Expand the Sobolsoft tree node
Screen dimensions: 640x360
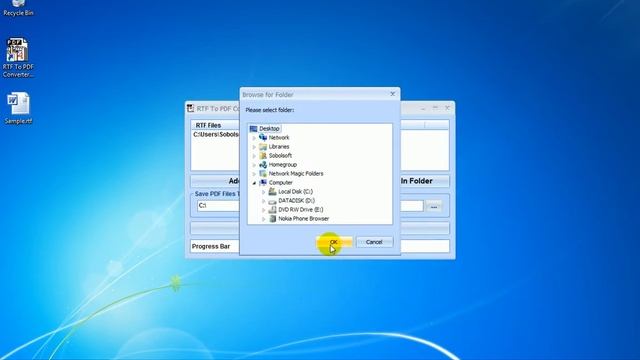pyautogui.click(x=254, y=156)
